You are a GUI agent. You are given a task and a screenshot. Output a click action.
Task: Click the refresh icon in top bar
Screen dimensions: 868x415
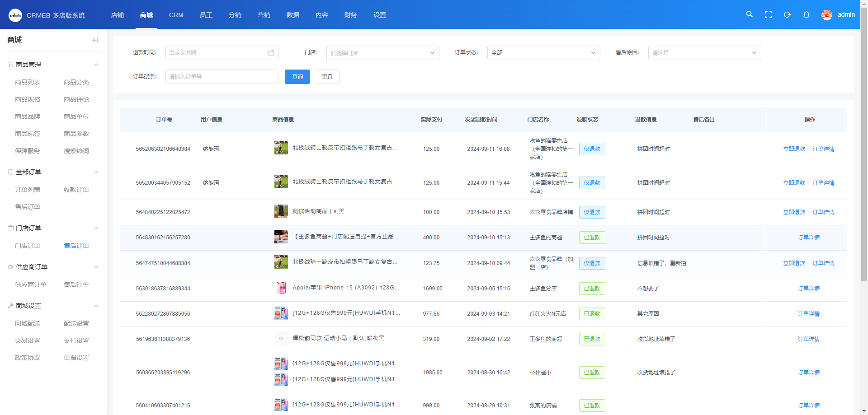[787, 14]
